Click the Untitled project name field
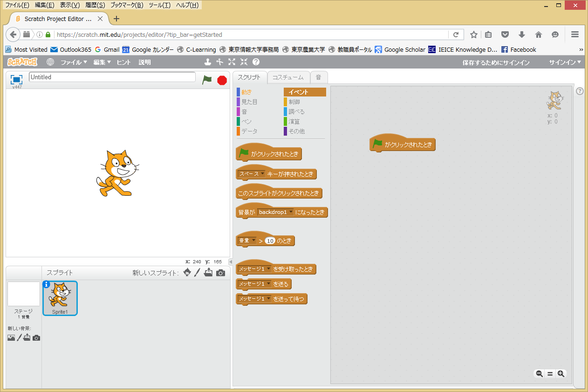 (112, 77)
